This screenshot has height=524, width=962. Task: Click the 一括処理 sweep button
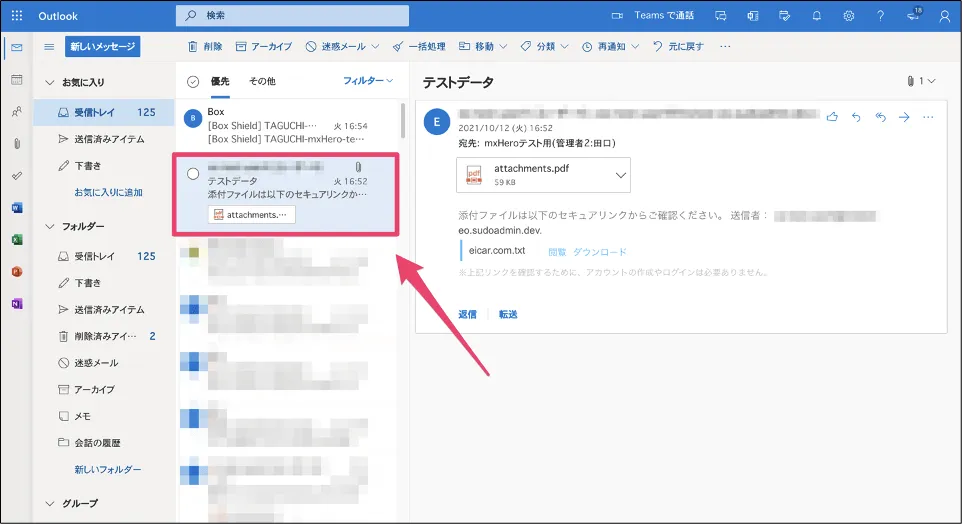(x=420, y=47)
